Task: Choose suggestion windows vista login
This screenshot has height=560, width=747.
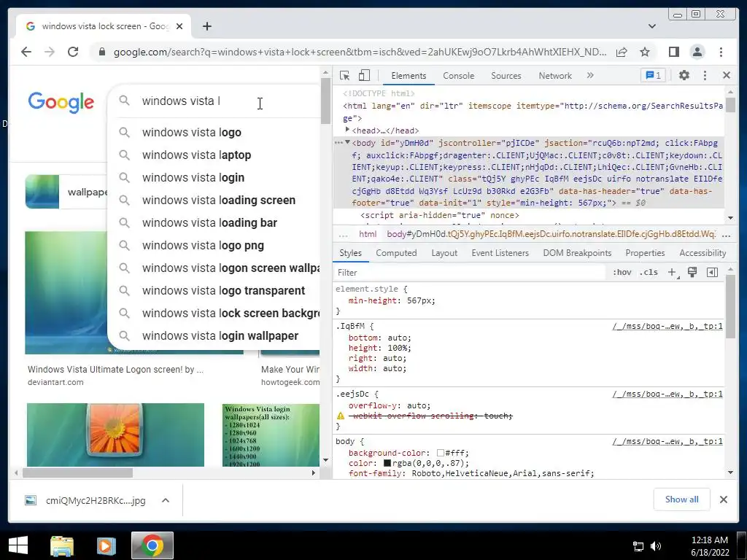Action: pos(193,178)
